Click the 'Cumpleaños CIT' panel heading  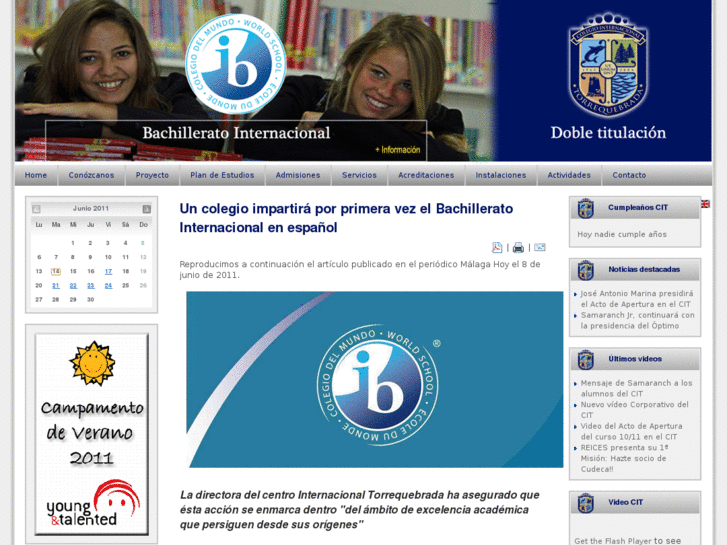tap(638, 207)
